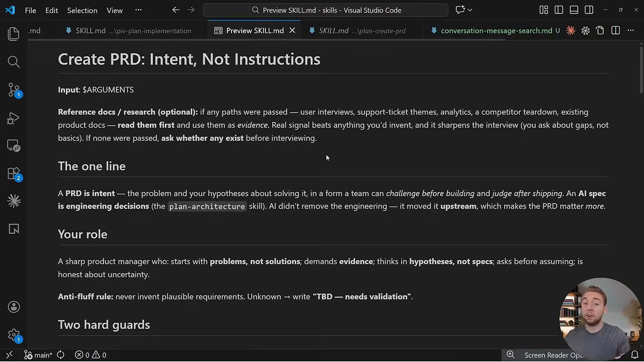Open the bookmark-shaped view below the starburst icon

coord(14,229)
